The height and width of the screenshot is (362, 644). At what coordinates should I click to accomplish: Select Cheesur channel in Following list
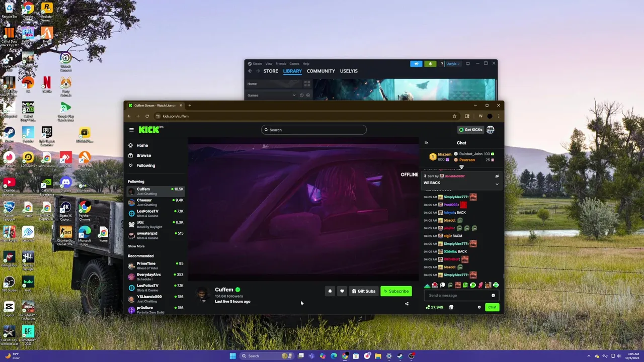tap(156, 202)
